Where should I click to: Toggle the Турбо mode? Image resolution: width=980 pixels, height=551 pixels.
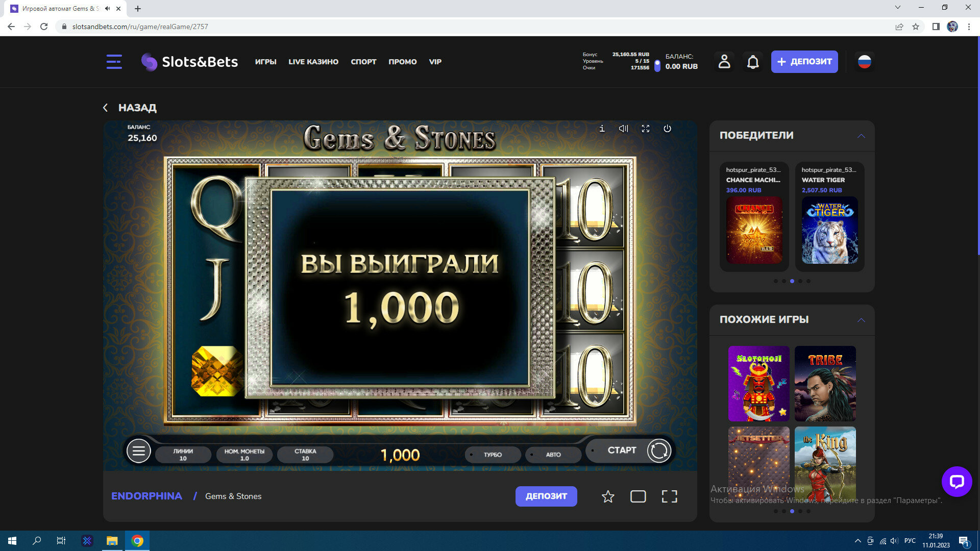point(493,455)
